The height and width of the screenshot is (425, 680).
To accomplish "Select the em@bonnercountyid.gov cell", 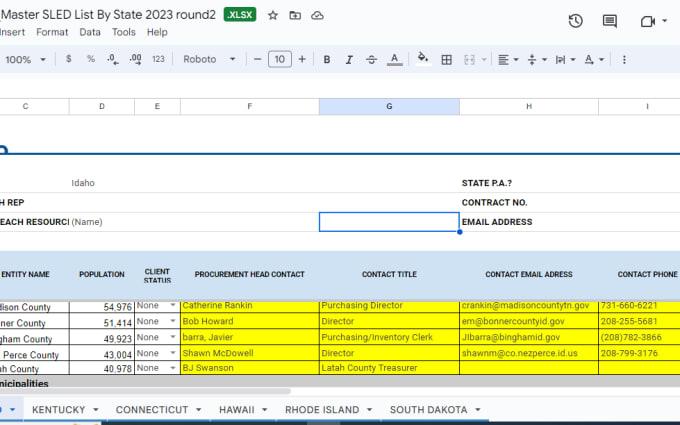I will pos(529,321).
